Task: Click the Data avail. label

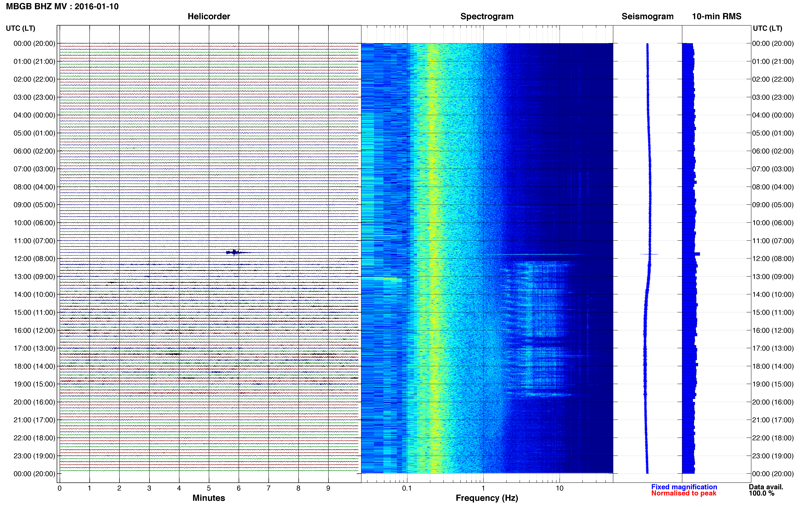Action: [x=766, y=487]
